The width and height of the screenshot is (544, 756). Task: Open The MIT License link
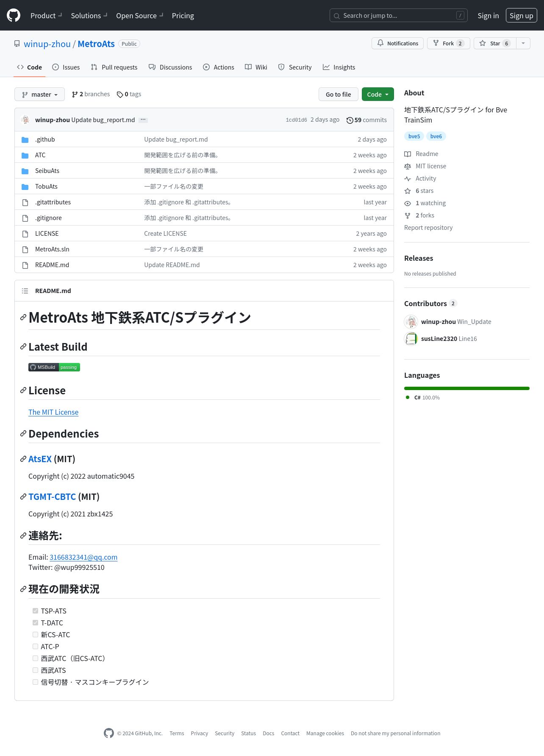[x=53, y=412]
